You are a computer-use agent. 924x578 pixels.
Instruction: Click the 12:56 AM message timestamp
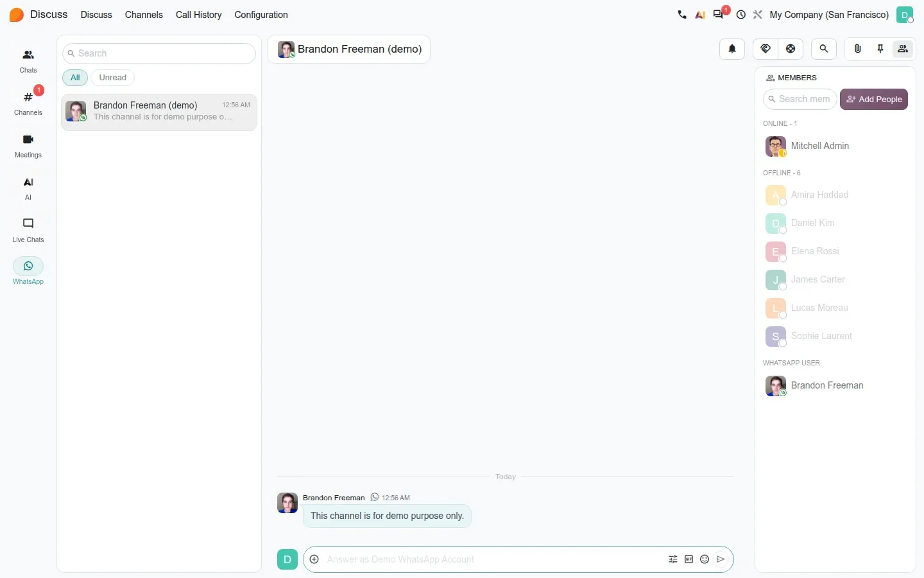(395, 498)
